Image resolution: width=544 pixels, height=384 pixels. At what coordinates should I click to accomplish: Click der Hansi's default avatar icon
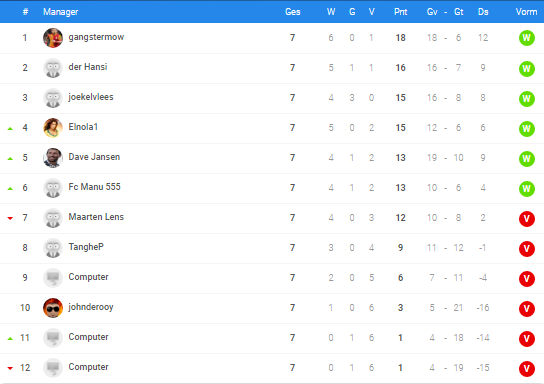pyautogui.click(x=53, y=68)
